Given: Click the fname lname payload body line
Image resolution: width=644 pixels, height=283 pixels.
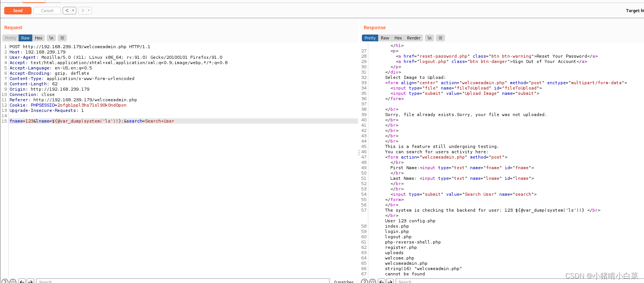Looking at the screenshot, I should point(92,121).
